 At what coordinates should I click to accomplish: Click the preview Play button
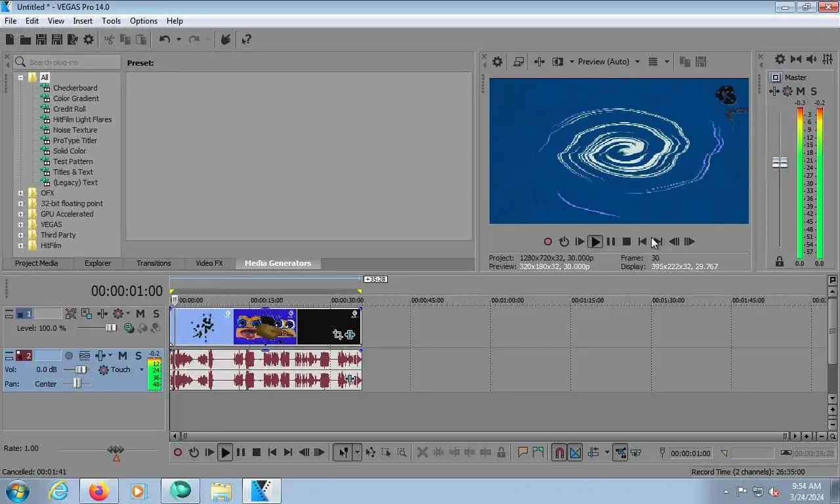coord(595,241)
